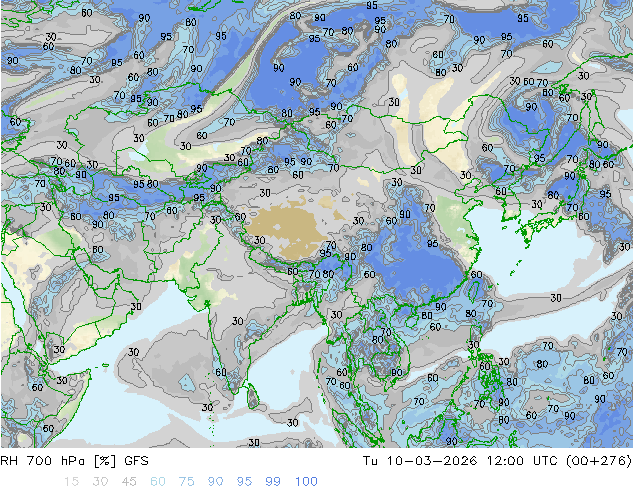This screenshot has height=490, width=634.
Task: Click the Hainan island outline on the map
Action: [x=410, y=321]
